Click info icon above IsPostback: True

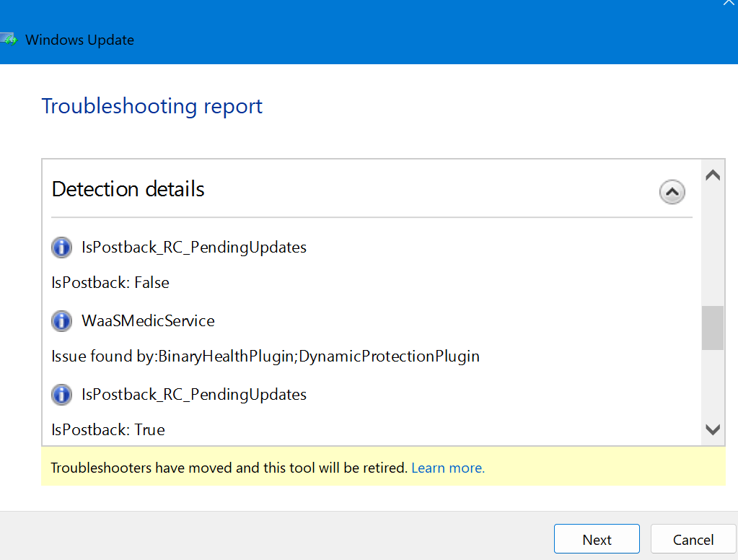61,395
